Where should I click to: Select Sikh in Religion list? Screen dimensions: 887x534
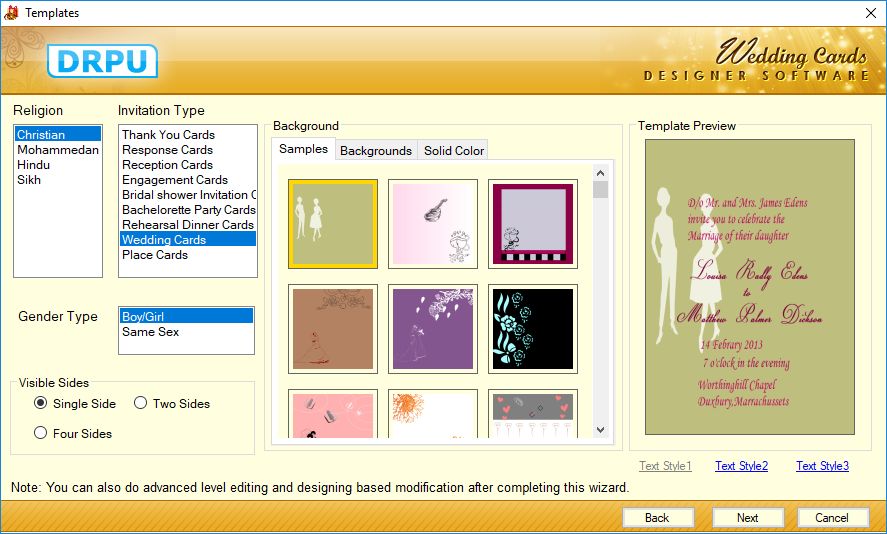[58, 179]
